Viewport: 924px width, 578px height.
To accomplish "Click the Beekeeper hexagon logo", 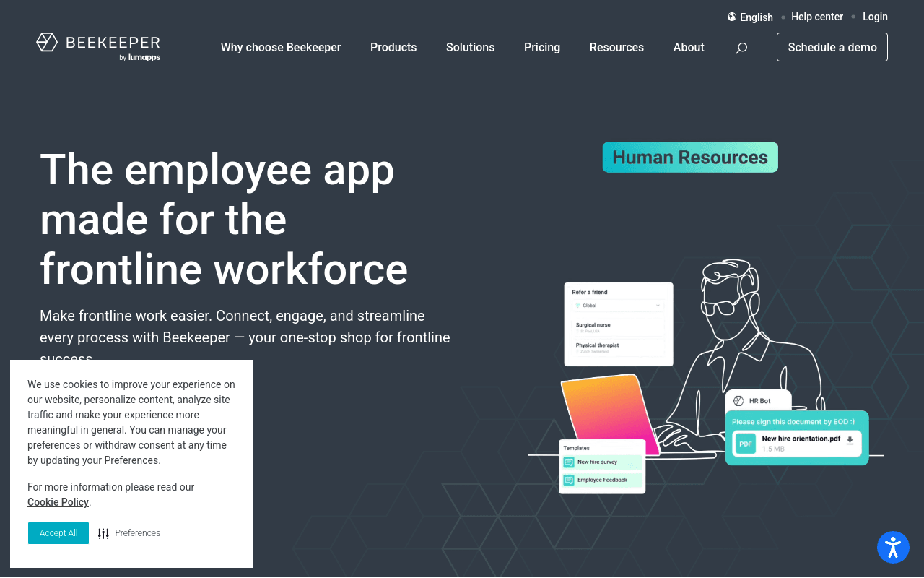I will point(47,42).
